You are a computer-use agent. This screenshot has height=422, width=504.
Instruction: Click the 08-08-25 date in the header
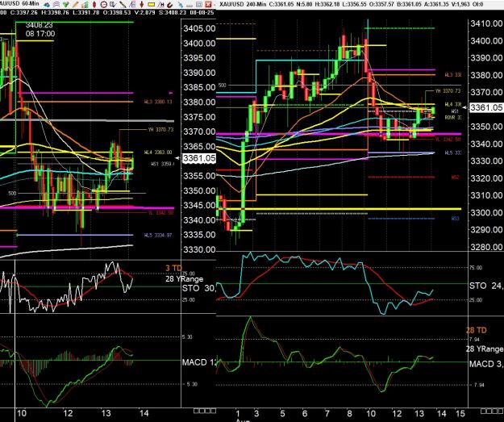tap(202, 13)
